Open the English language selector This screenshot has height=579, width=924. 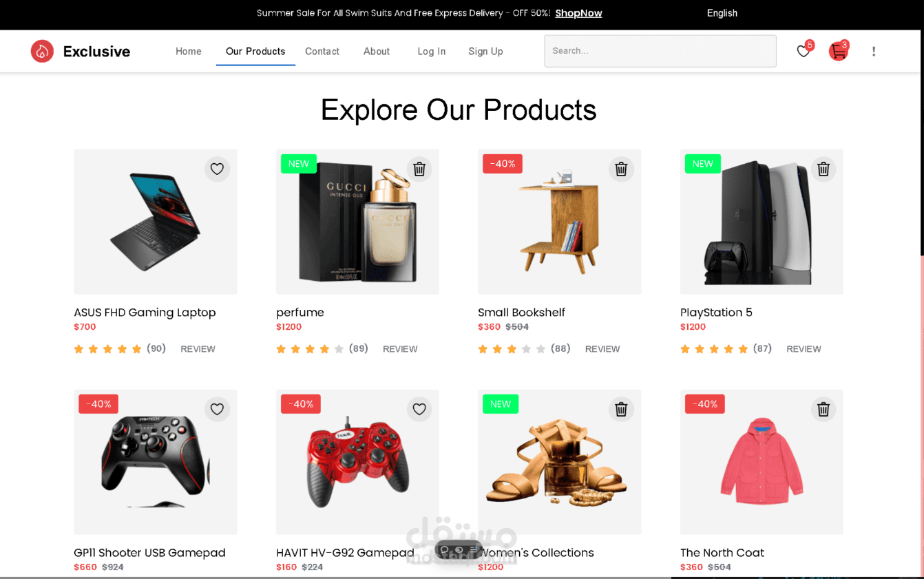point(722,13)
